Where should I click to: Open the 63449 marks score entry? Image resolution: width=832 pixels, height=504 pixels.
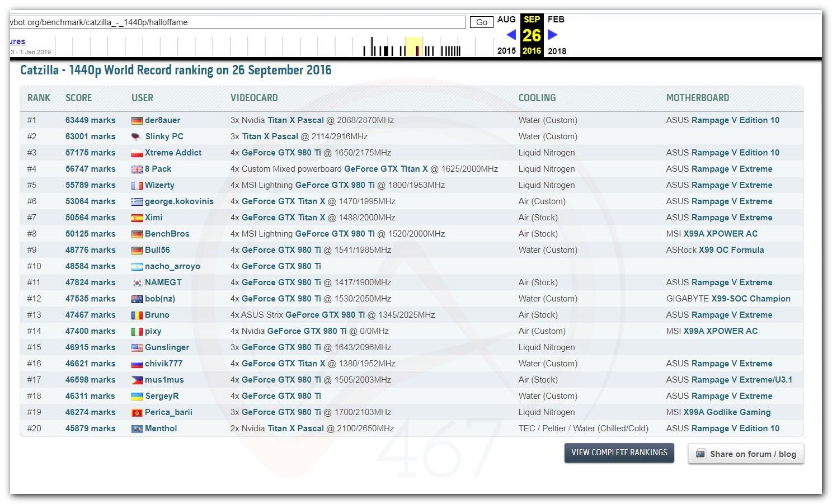tap(90, 120)
